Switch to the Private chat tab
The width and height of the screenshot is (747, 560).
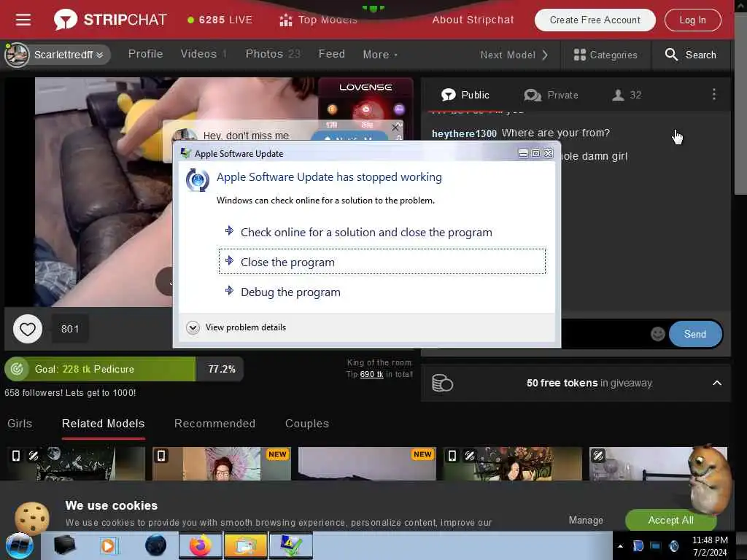tap(551, 95)
